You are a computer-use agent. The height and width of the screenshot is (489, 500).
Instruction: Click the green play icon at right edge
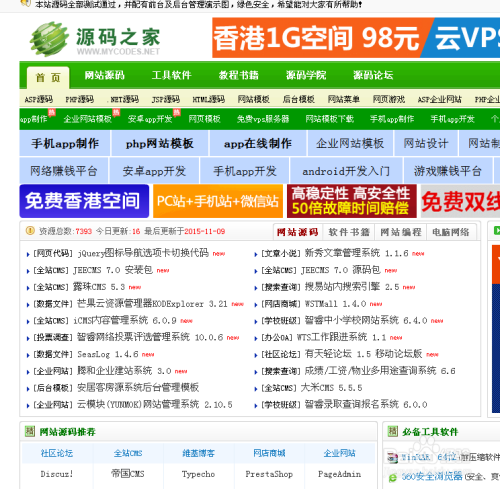point(497,230)
